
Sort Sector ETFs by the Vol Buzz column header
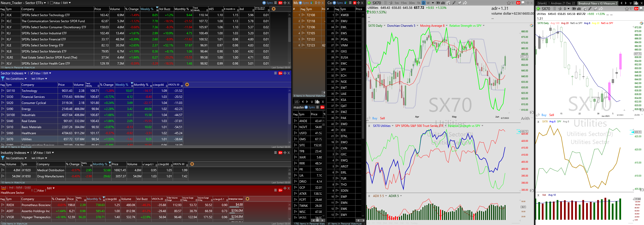pyautogui.click(x=165, y=9)
